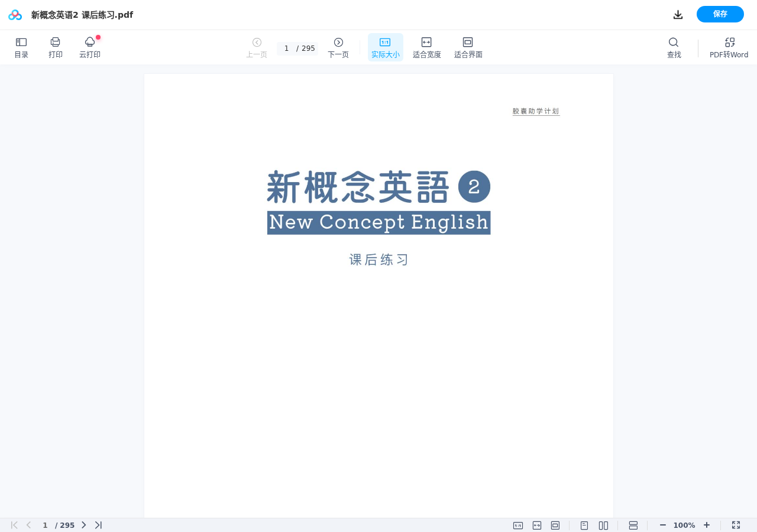
Task: Click the 胶囊助学计划 link on page
Action: tap(536, 111)
